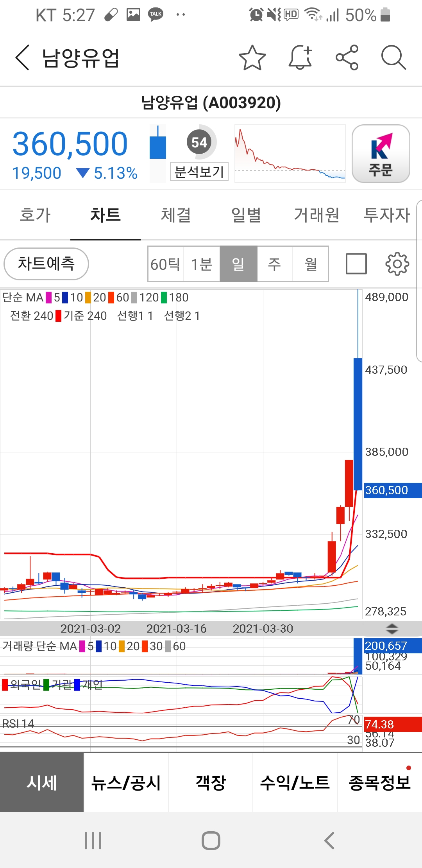Click the green MA 180 swatch in price legend
The width and height of the screenshot is (422, 868).
(x=164, y=298)
